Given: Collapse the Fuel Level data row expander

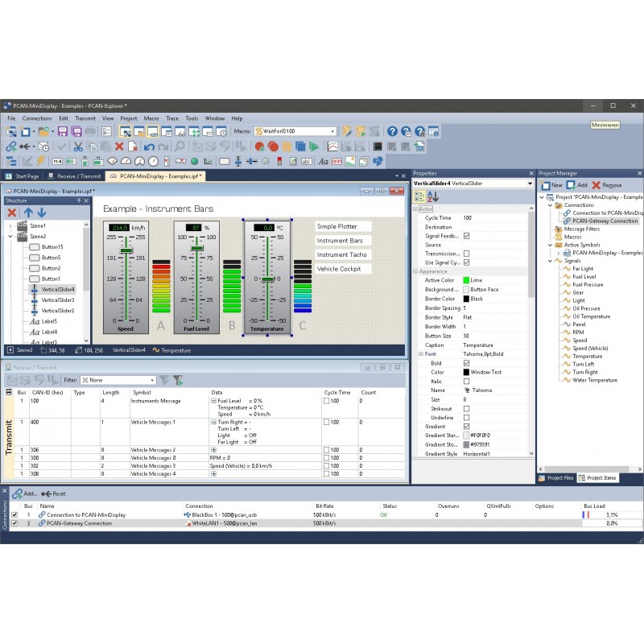Looking at the screenshot, I should (x=213, y=401).
